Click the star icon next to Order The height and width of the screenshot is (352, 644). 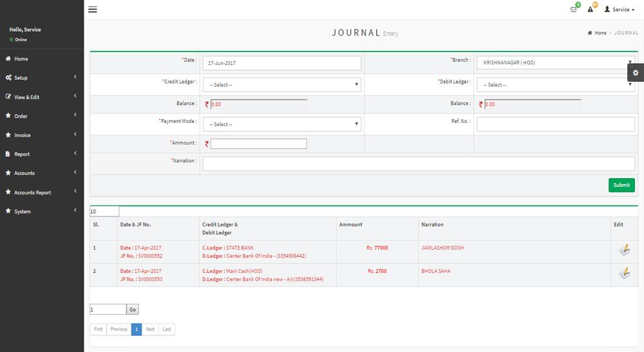[x=8, y=116]
